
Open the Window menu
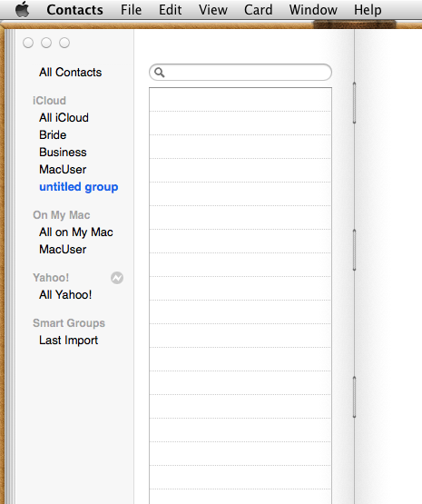(x=313, y=10)
